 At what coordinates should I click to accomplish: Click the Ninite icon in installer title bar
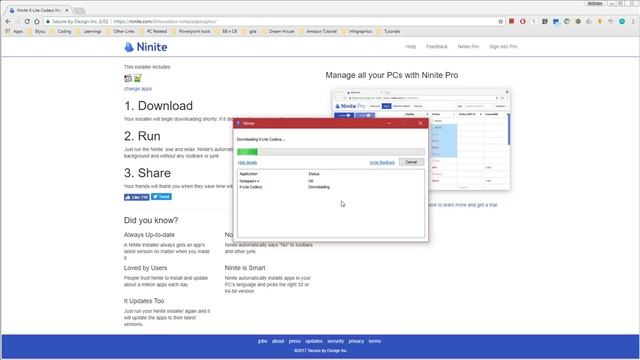(x=238, y=123)
